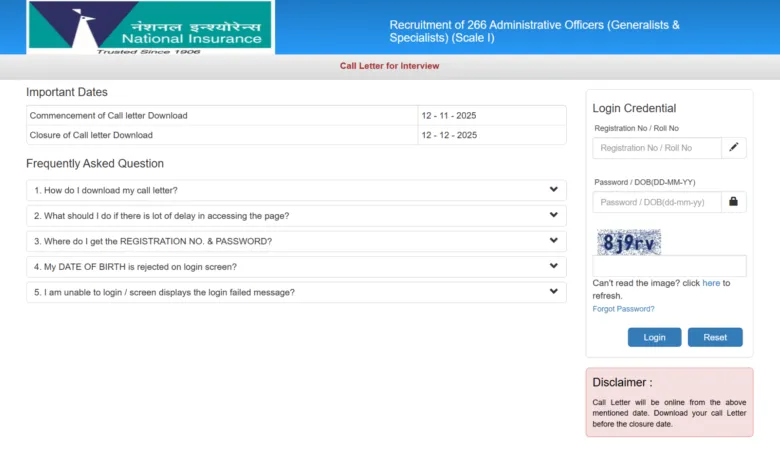Focus the Password / DOB input field

click(657, 202)
